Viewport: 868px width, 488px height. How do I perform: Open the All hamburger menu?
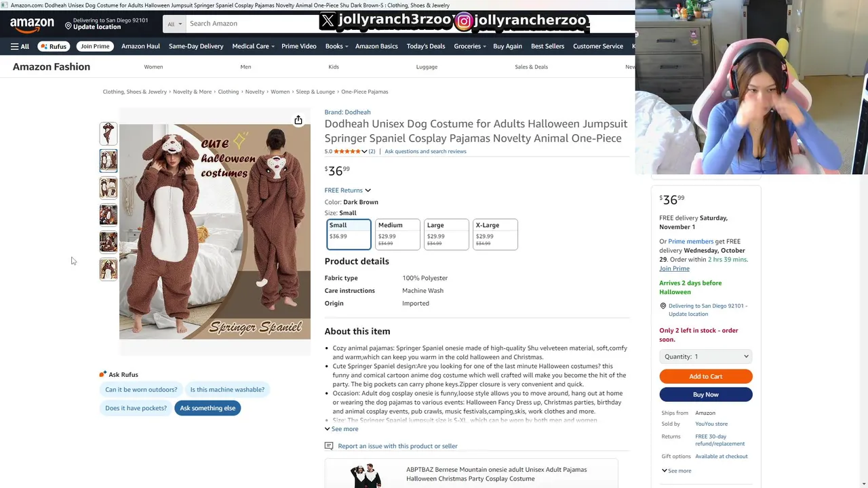click(x=20, y=46)
